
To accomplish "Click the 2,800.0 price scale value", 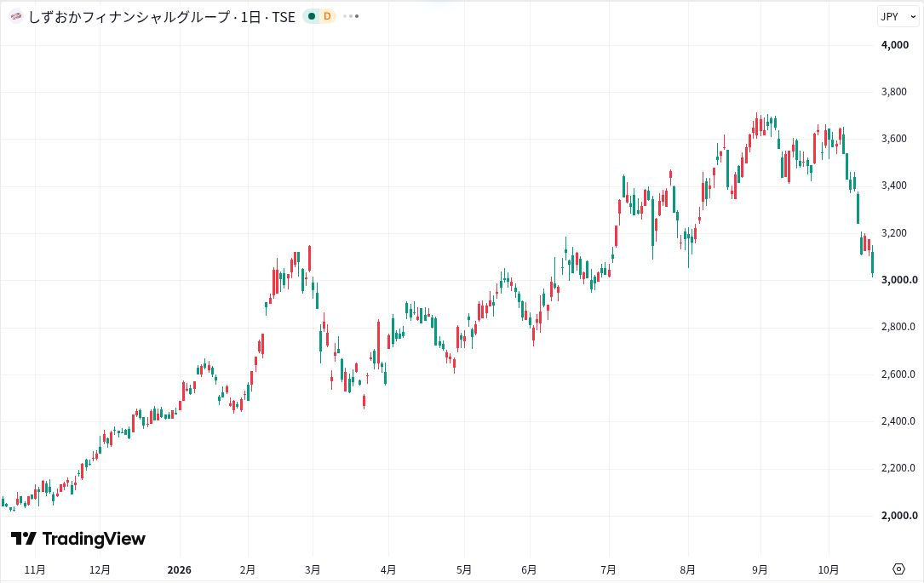I will [x=898, y=327].
